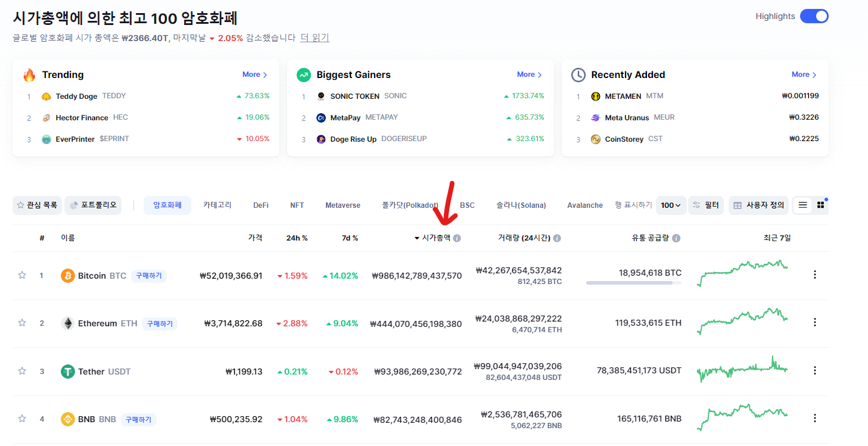868x446 pixels.
Task: Click the Tether logo icon
Action: coord(68,372)
